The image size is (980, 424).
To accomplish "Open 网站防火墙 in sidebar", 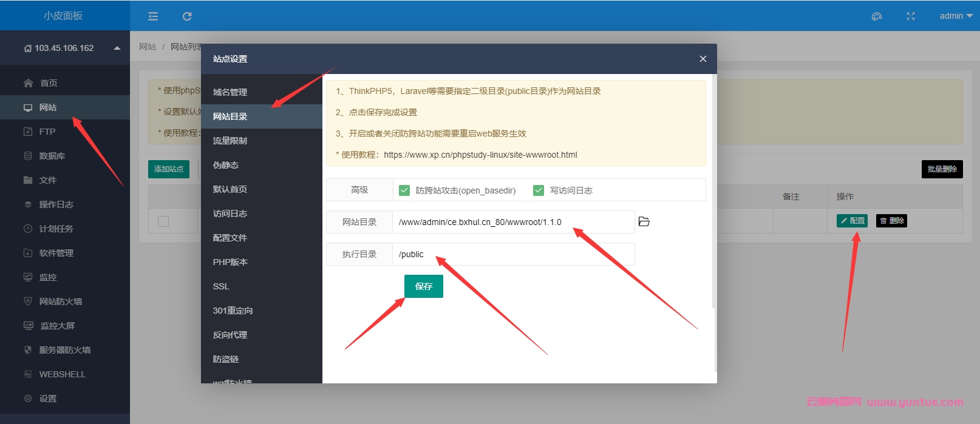I will tap(60, 301).
